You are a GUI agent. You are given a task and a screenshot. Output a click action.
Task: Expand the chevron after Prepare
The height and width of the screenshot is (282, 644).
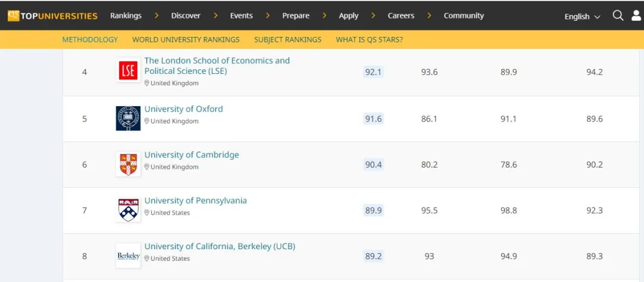pyautogui.click(x=324, y=16)
